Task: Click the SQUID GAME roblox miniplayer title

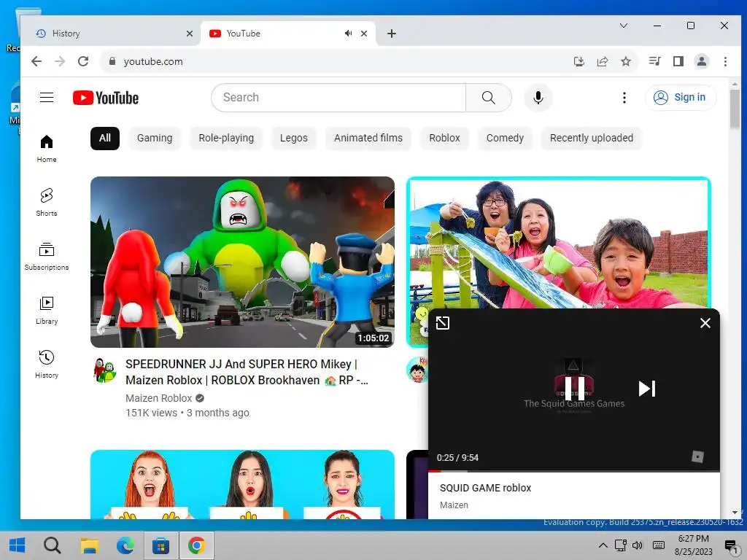Action: pyautogui.click(x=485, y=488)
